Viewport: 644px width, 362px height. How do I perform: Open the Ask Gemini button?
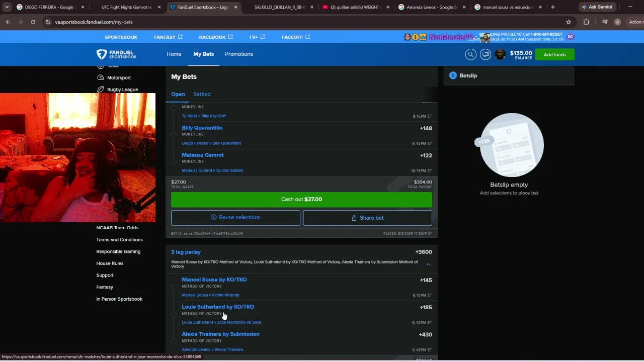597,7
